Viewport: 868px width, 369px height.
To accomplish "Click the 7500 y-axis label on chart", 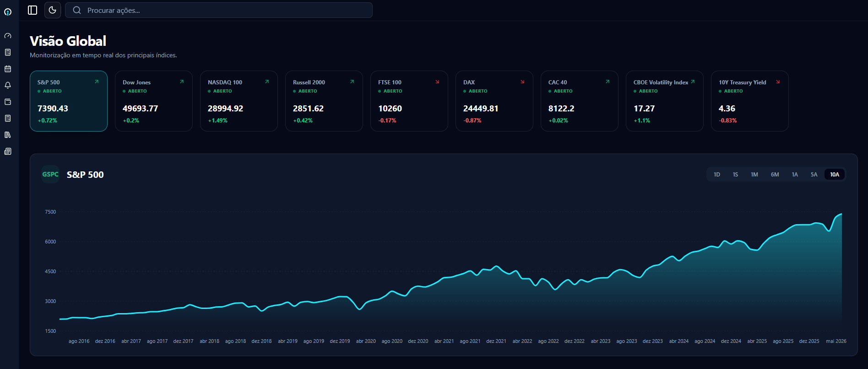I will coord(50,212).
